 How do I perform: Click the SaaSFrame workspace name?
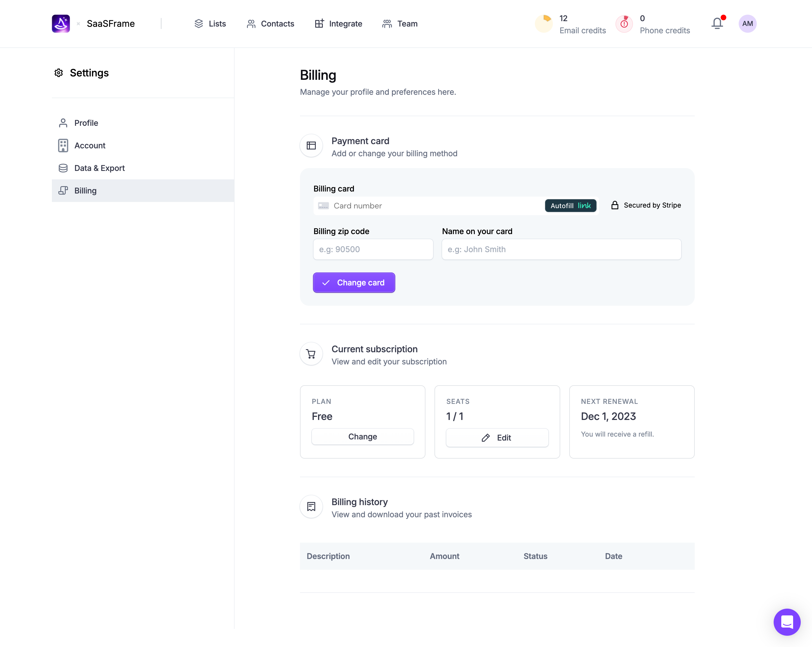coord(111,24)
